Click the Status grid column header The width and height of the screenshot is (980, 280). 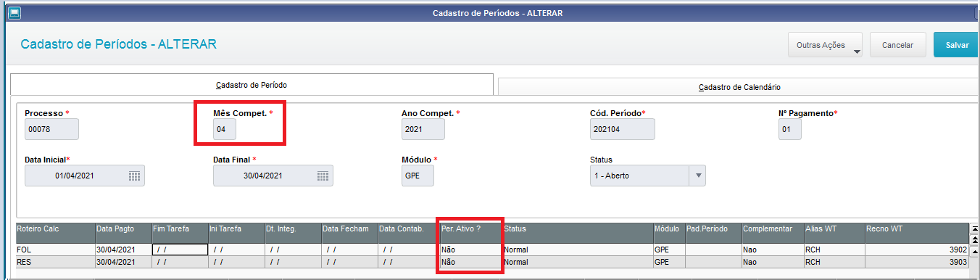click(x=577, y=232)
